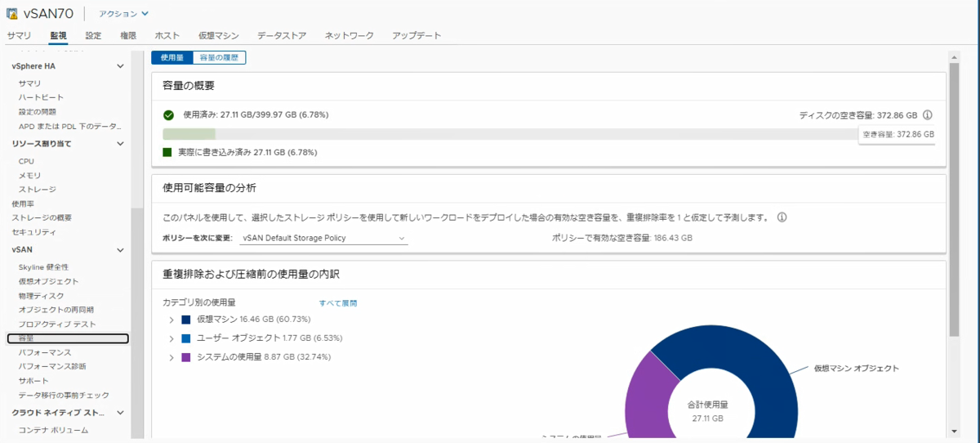The height and width of the screenshot is (443, 980).
Task: Switch to the サマリ tab
Action: 19,36
